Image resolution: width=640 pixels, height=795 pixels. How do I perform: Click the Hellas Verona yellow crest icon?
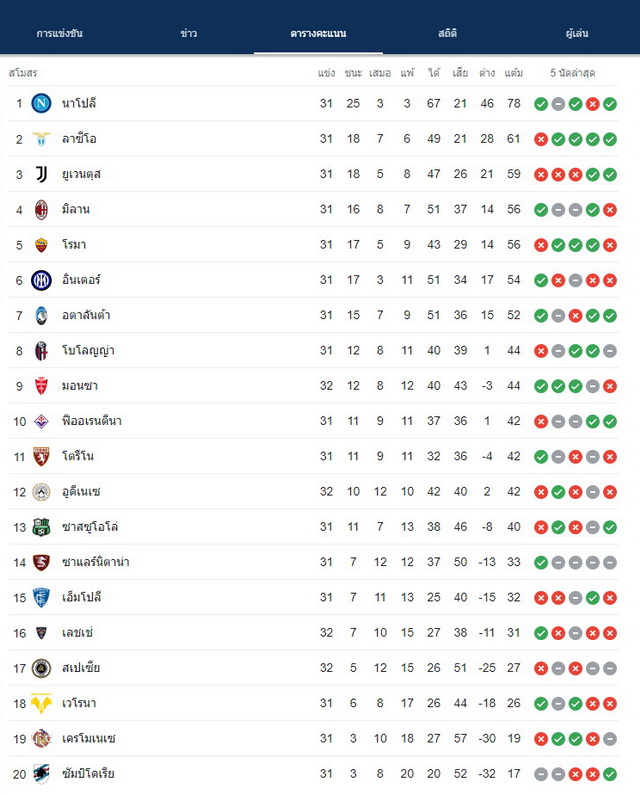[x=41, y=703]
